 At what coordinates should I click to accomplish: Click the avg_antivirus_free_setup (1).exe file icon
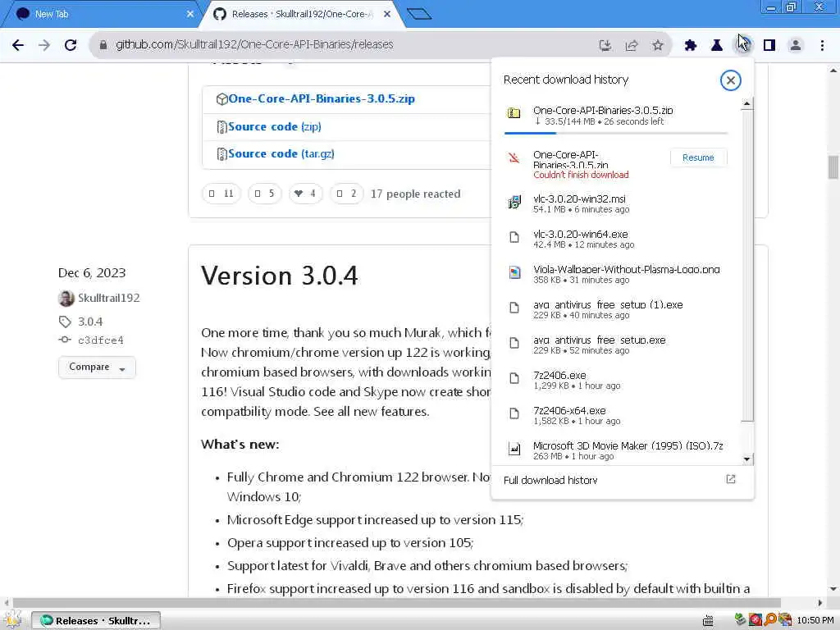[x=514, y=308]
